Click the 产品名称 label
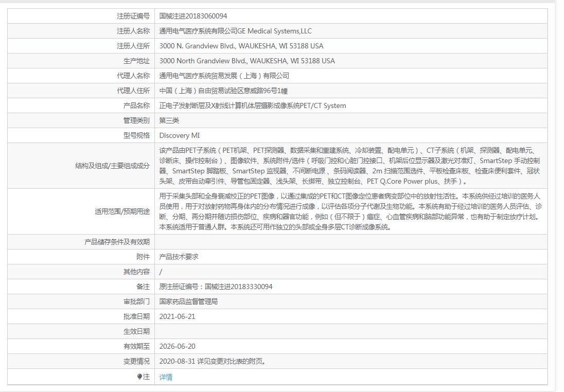Viewport: 564px width, 392px height. (136, 106)
